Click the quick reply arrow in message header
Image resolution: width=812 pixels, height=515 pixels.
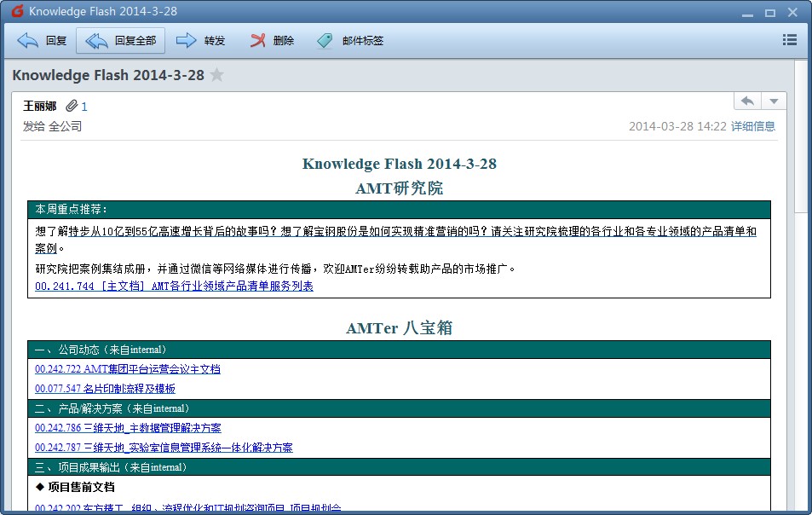(747, 101)
